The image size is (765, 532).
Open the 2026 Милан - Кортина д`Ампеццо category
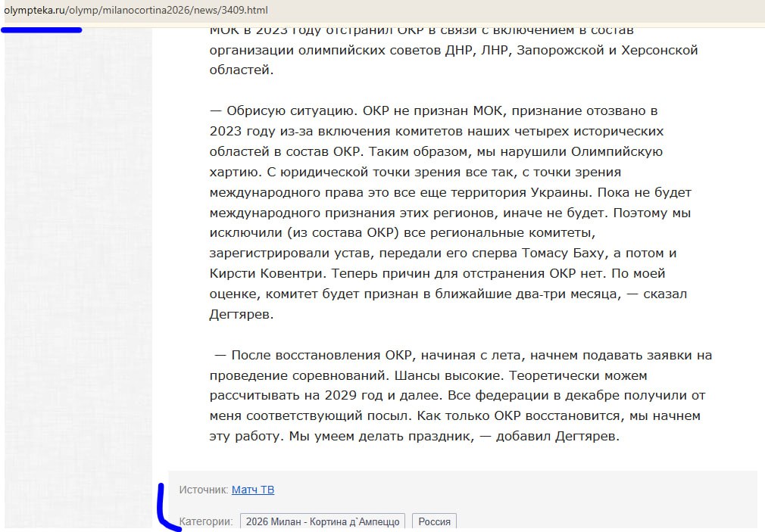click(322, 521)
